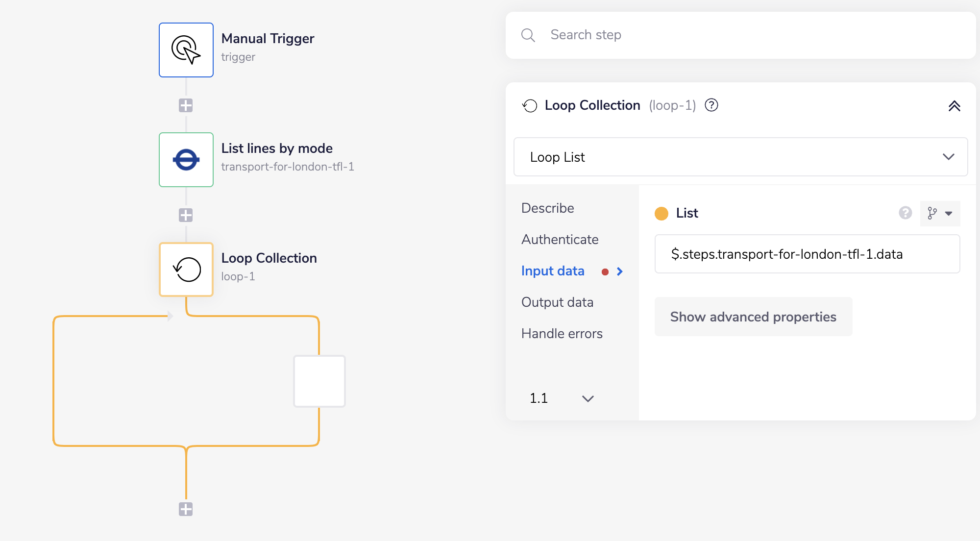This screenshot has height=541, width=980.
Task: Open the List input type selector dropdown
Action: pyautogui.click(x=940, y=214)
